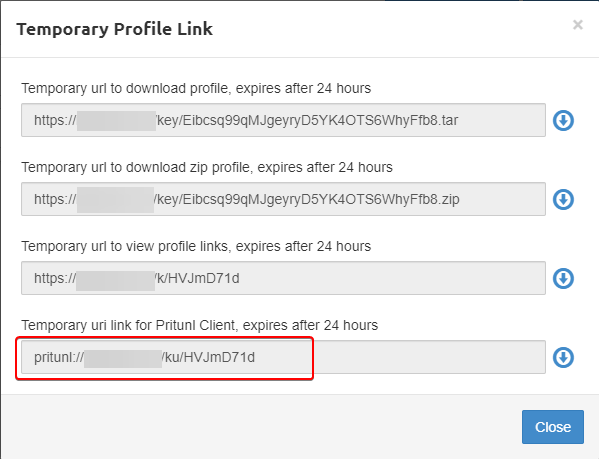The height and width of the screenshot is (459, 599).
Task: Select the .tar profile url field
Action: (283, 120)
